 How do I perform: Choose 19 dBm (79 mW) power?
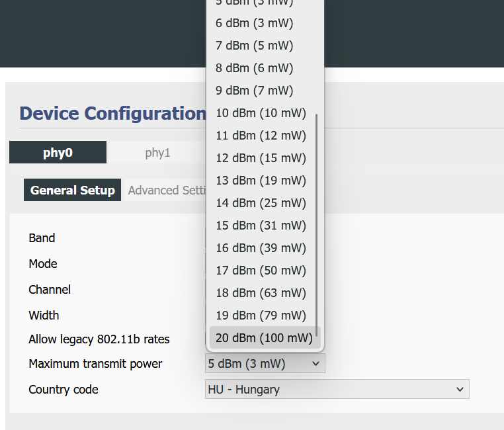(x=261, y=316)
